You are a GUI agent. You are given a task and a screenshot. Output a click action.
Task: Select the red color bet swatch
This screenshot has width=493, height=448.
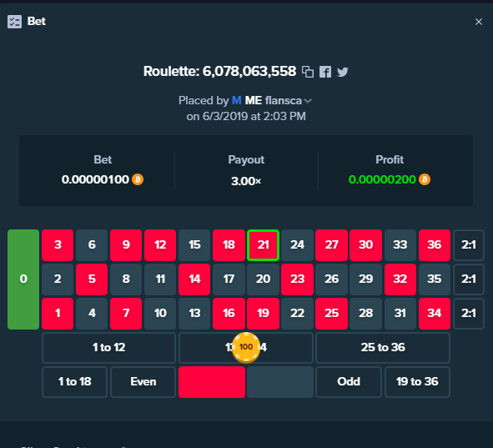pos(212,382)
